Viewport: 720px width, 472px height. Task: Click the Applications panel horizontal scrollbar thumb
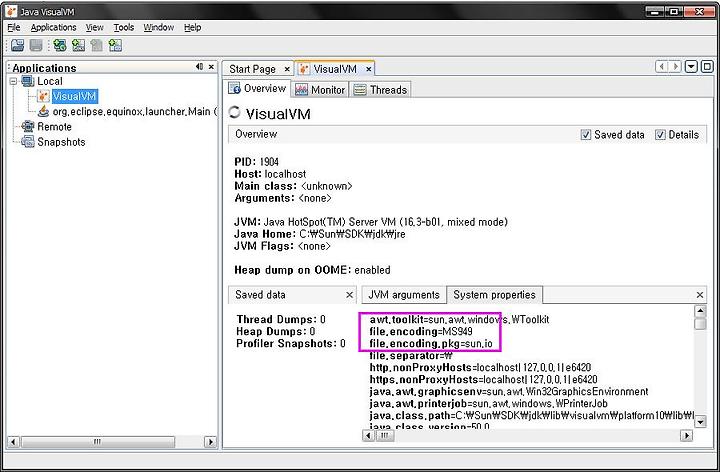click(x=97, y=442)
